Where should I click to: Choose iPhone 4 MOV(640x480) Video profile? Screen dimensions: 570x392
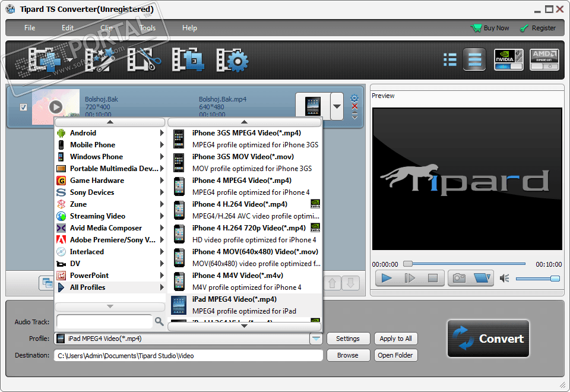click(x=245, y=257)
